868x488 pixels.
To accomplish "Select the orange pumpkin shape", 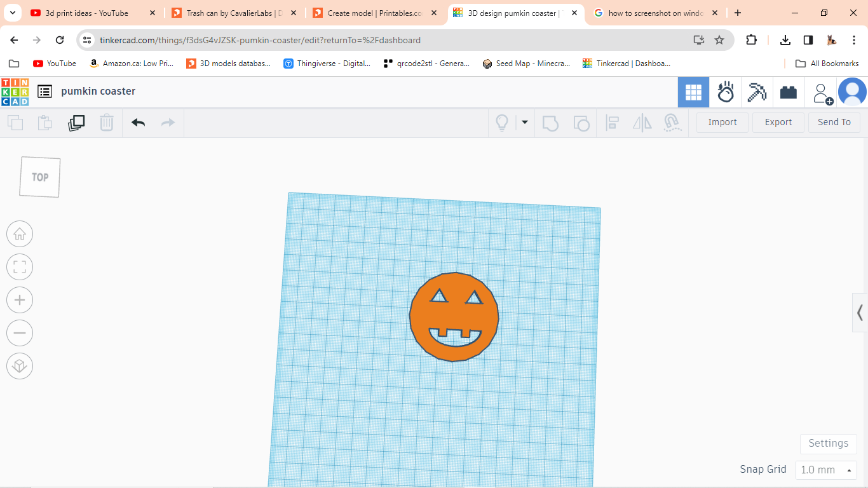I will [454, 317].
